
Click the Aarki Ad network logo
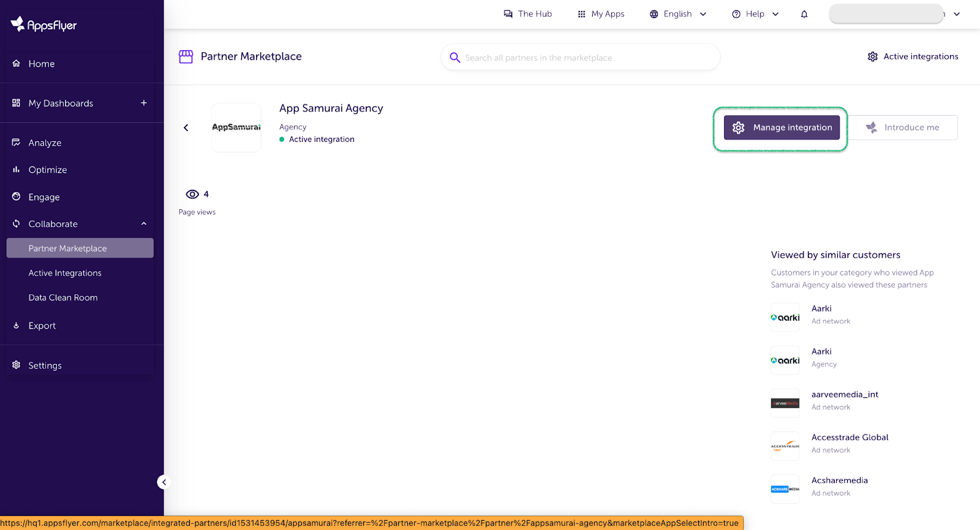point(785,318)
